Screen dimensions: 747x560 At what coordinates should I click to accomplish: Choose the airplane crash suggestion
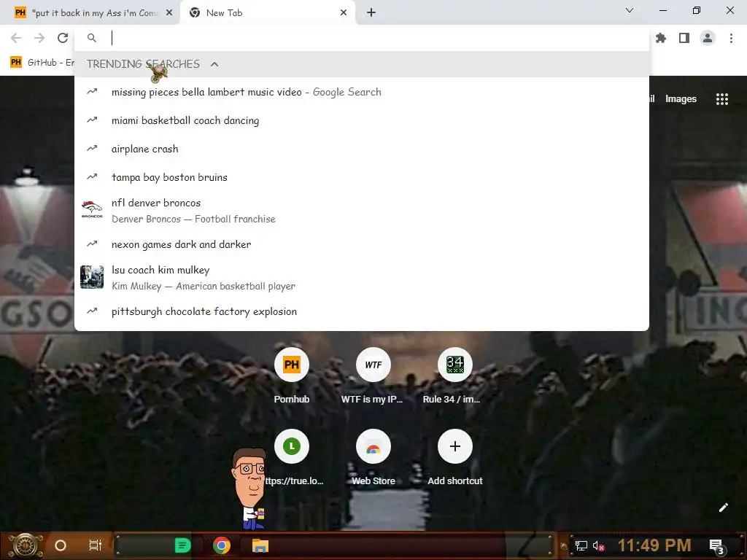362,149
